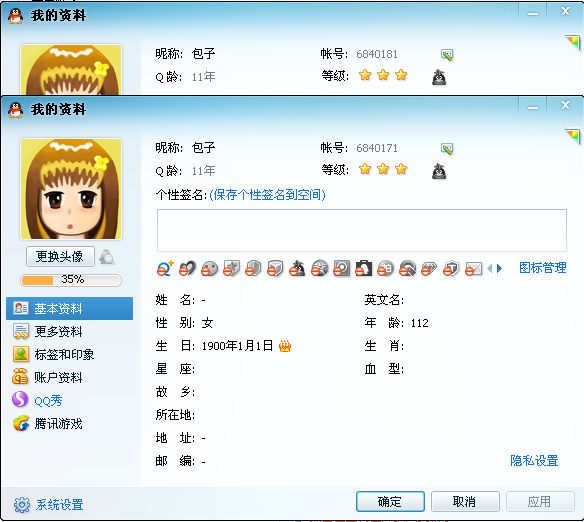Click the colored corner fold in front window

tap(574, 136)
